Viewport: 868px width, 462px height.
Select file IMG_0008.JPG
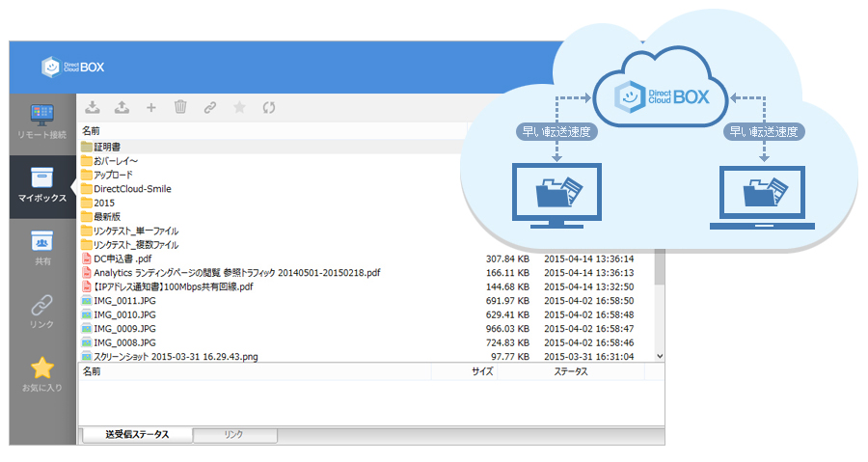[x=124, y=342]
